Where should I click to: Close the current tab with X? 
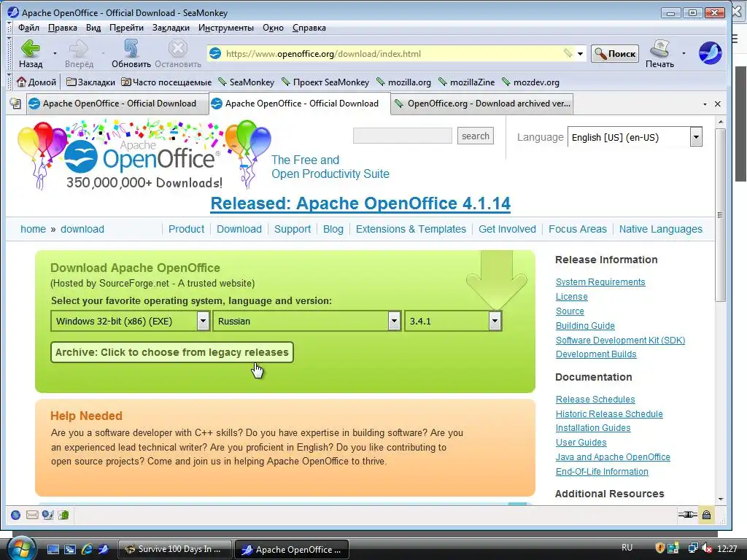tap(718, 104)
